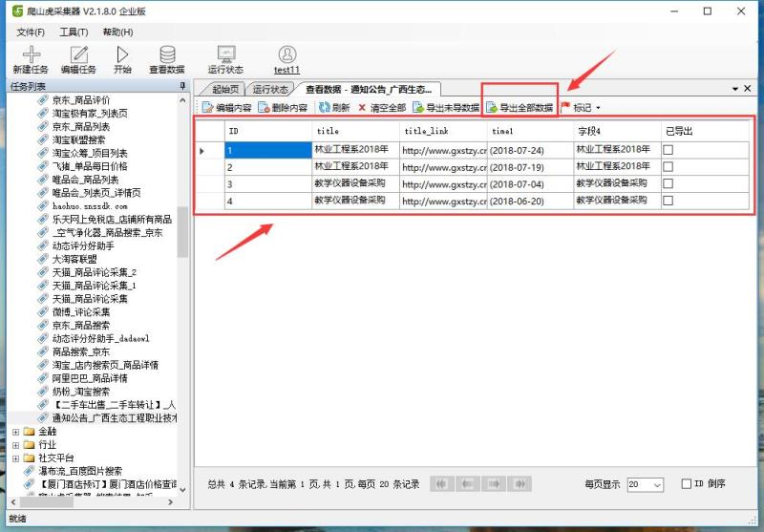Image resolution: width=764 pixels, height=532 pixels.
Task: Open the tab list dropdown arrow
Action: (735, 89)
